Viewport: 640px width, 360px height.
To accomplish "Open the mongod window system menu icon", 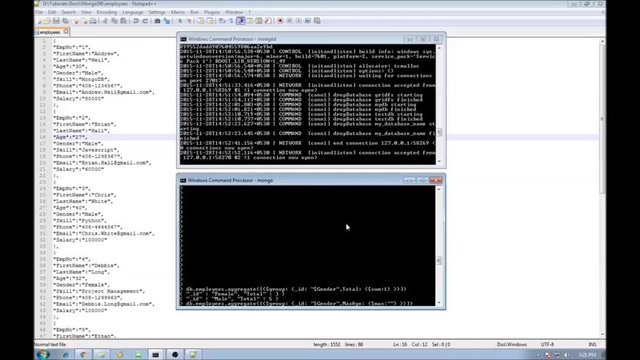I will (x=183, y=39).
